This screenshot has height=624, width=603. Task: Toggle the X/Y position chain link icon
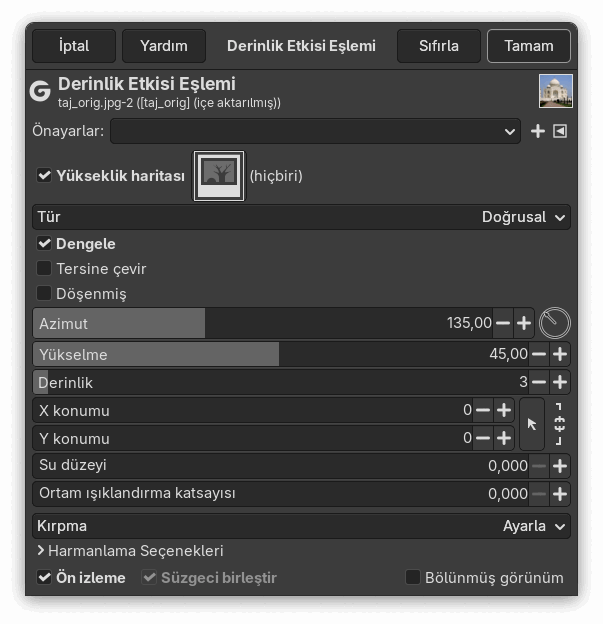(x=559, y=424)
